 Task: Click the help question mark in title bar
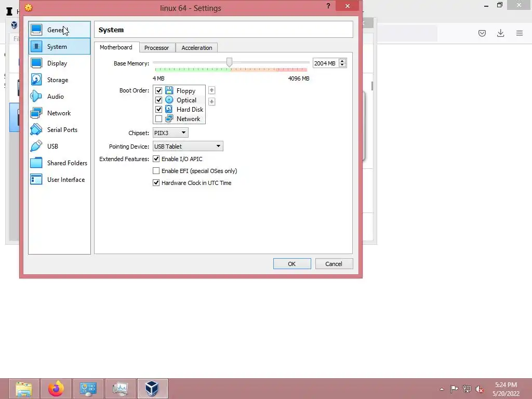click(328, 6)
